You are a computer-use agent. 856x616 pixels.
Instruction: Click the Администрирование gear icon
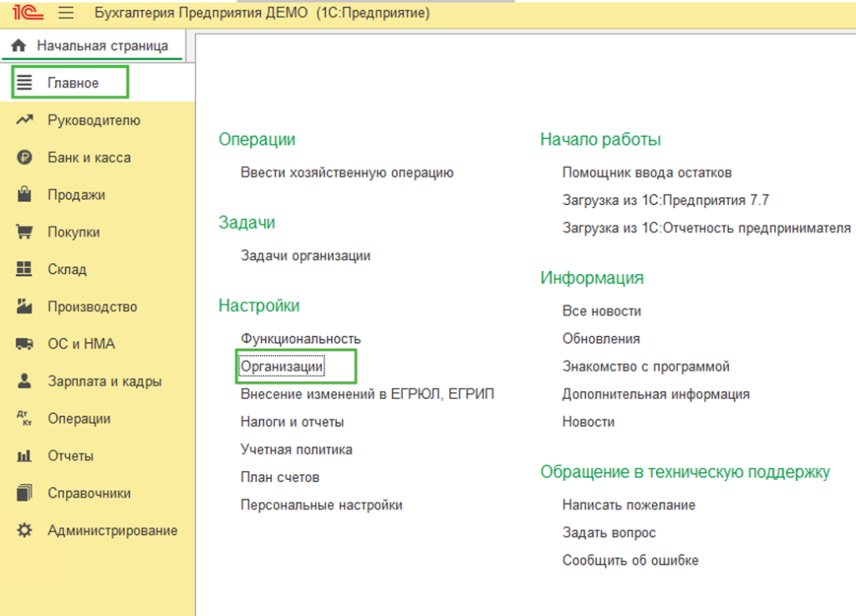(24, 530)
